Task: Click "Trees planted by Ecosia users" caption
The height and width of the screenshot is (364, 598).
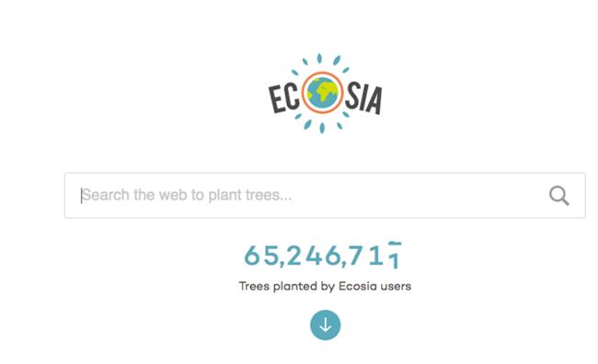Action: coord(325,286)
